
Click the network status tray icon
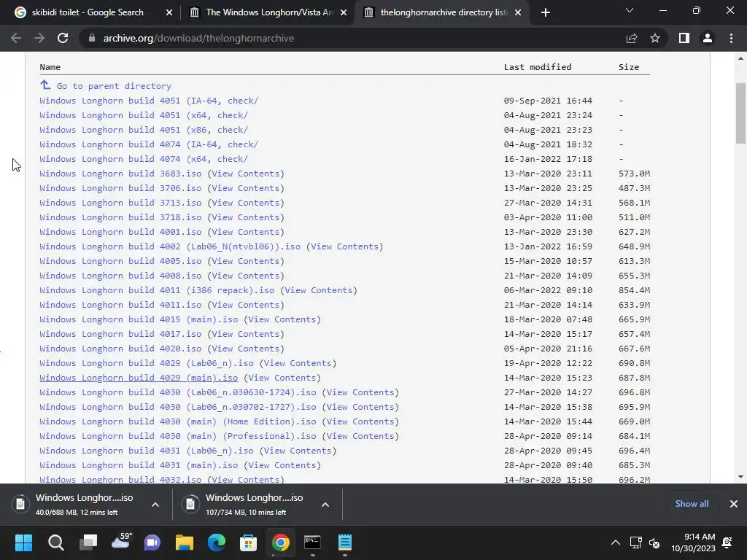point(635,542)
